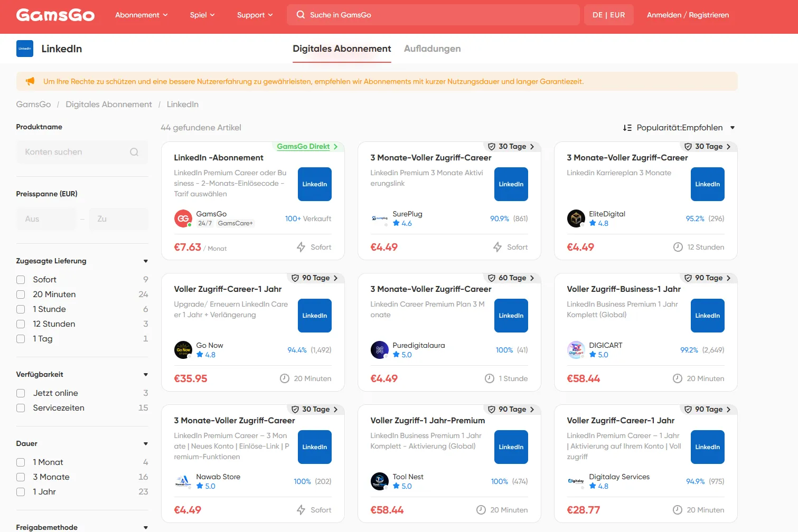Viewport: 798px width, 532px height.
Task: Tick the Sofort delivery checkbox
Action: tap(21, 280)
